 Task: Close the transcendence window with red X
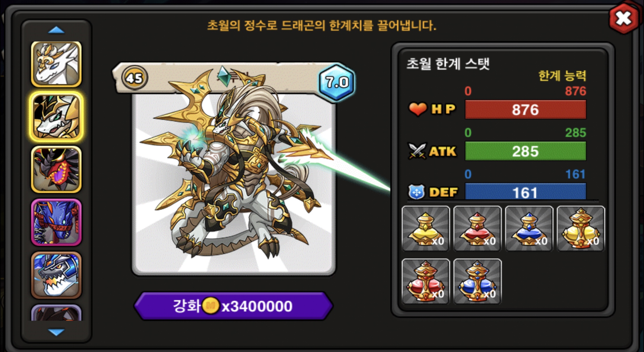coord(624,19)
